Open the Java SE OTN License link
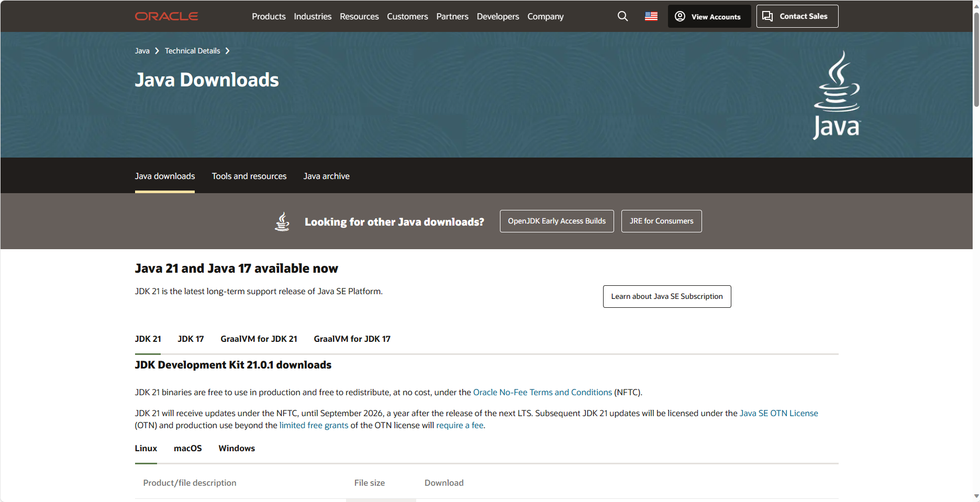Screen dimensions: 980x502 point(778,413)
